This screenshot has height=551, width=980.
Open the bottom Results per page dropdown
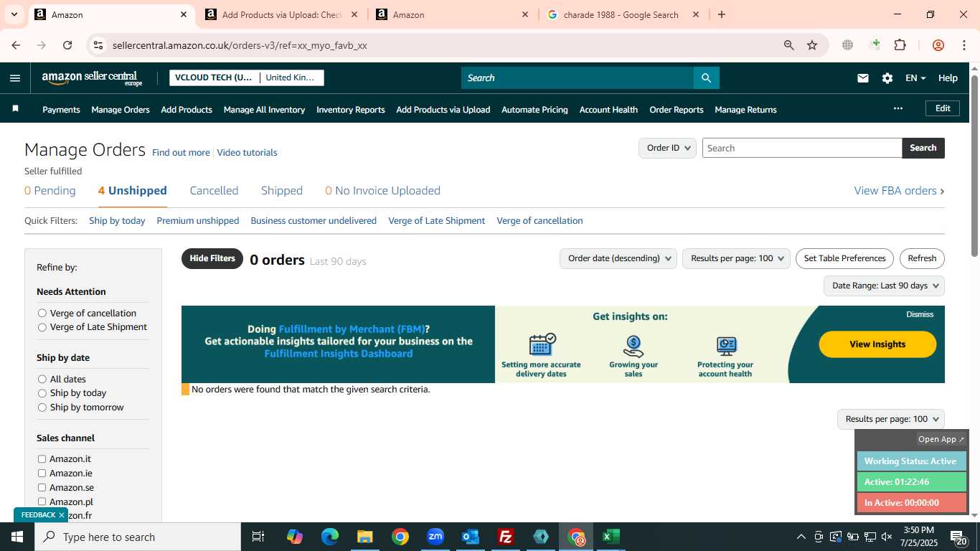[891, 419]
